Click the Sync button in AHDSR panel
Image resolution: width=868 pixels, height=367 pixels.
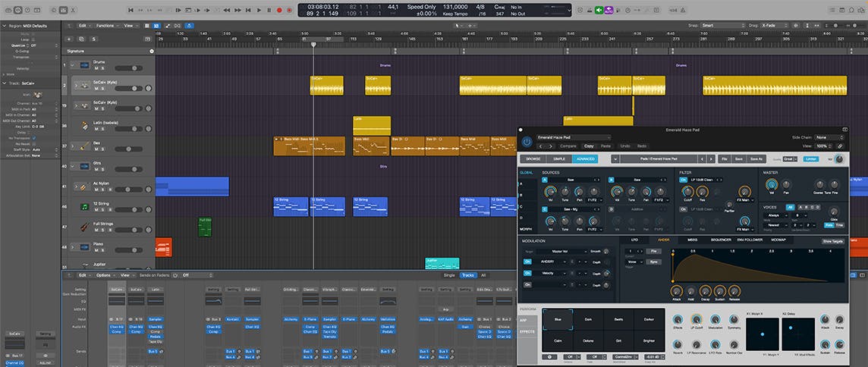(x=654, y=262)
